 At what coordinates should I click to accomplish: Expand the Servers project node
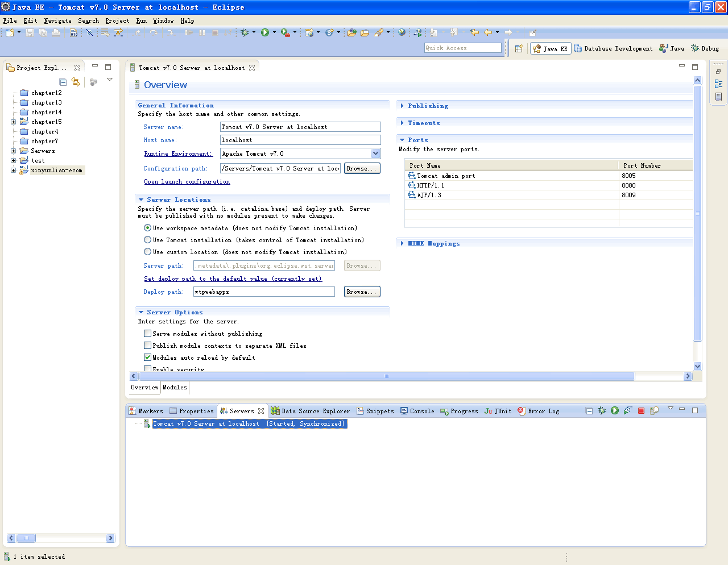pos(13,151)
